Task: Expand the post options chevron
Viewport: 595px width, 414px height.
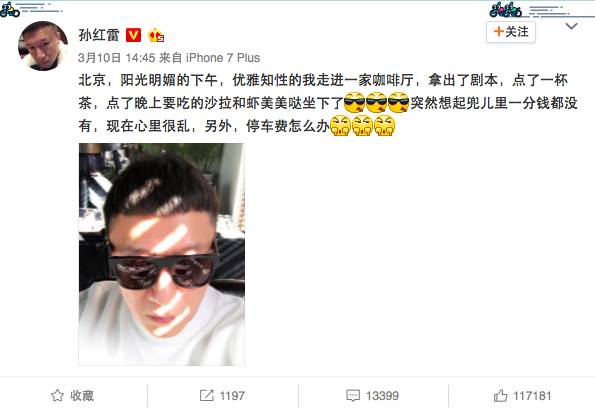Action: [x=571, y=26]
